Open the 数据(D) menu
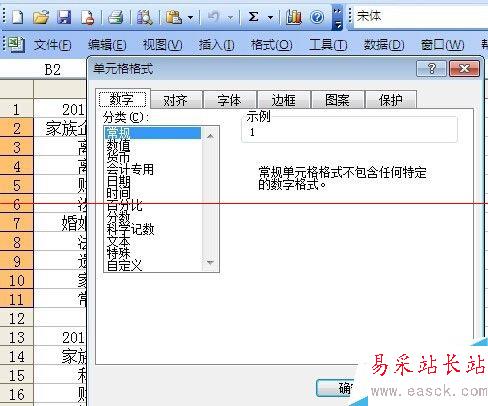This screenshot has width=488, height=406. coord(384,45)
